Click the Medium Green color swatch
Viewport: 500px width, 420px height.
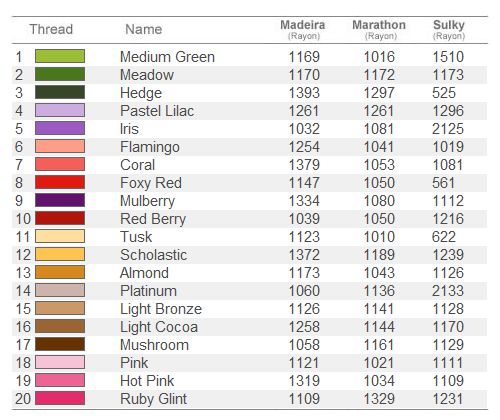pos(60,56)
